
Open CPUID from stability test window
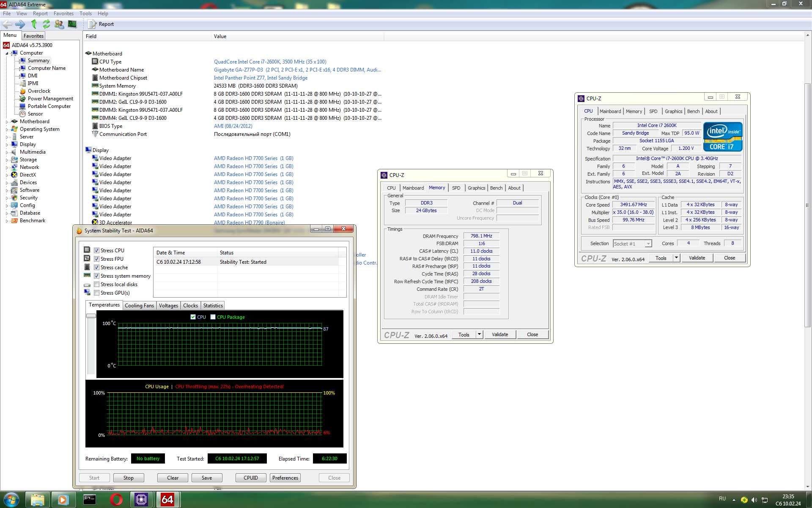point(251,478)
